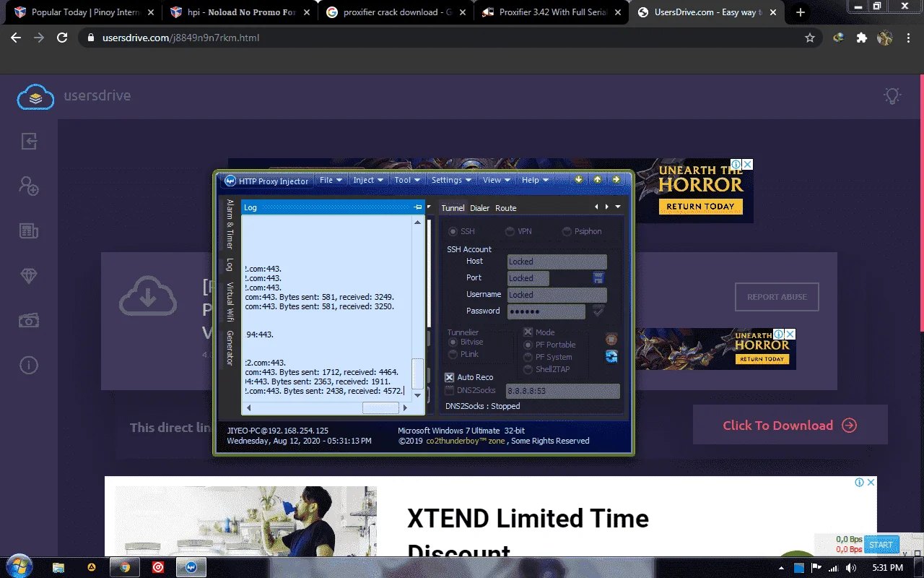
Task: Open Windows Start menu
Action: coord(19,566)
